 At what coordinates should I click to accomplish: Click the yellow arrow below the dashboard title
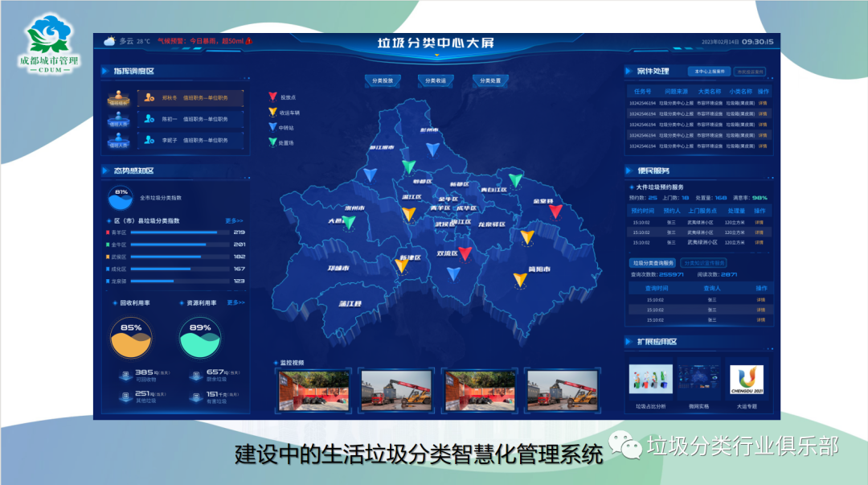pyautogui.click(x=436, y=56)
